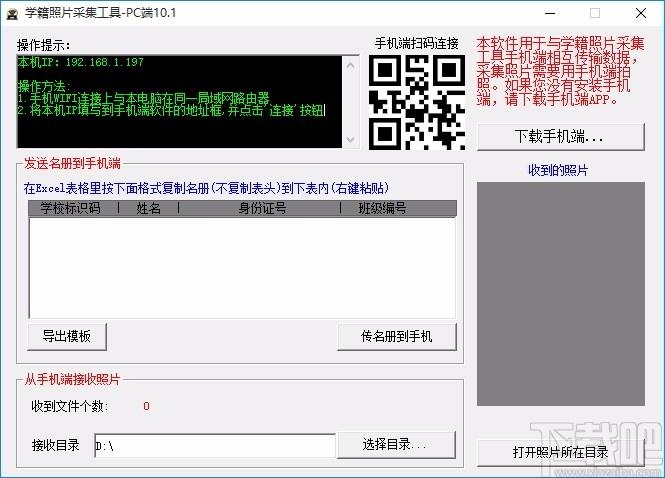Click scroll down arrow in 操作提示 box
The width and height of the screenshot is (665, 478).
(x=349, y=141)
